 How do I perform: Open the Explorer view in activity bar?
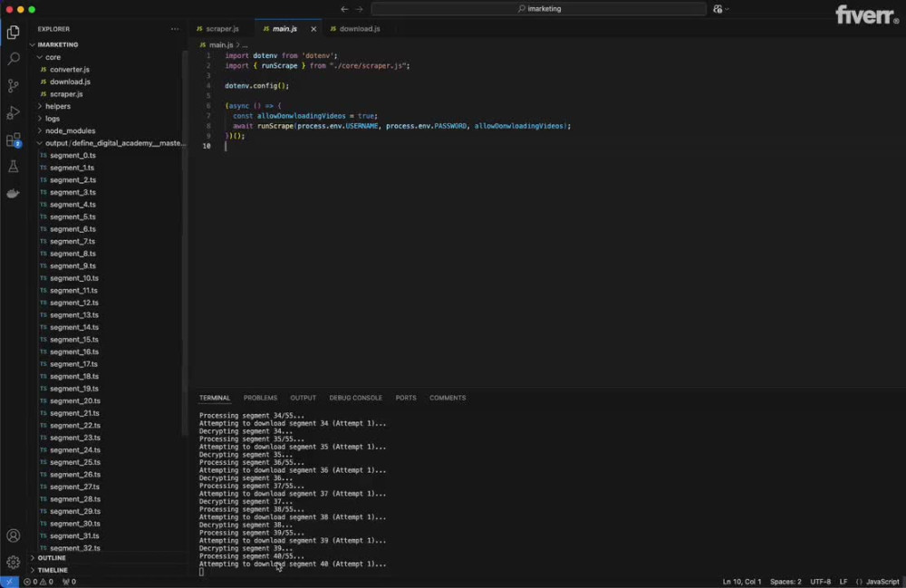pyautogui.click(x=13, y=32)
